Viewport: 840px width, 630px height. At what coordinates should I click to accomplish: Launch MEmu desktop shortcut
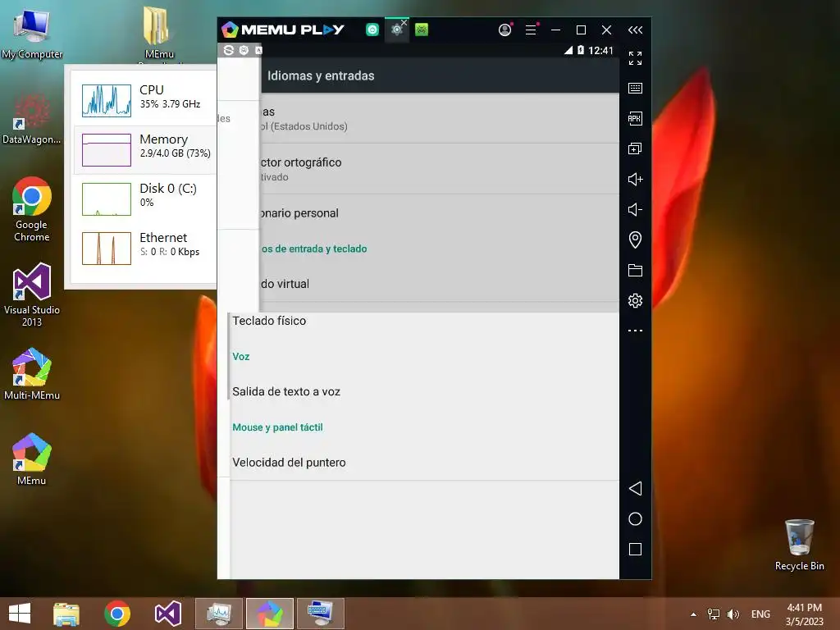(32, 459)
